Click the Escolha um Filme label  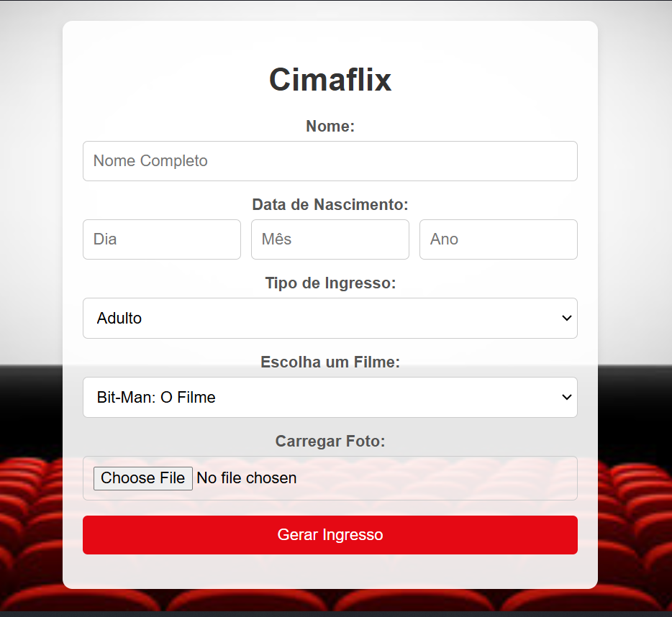coord(330,362)
